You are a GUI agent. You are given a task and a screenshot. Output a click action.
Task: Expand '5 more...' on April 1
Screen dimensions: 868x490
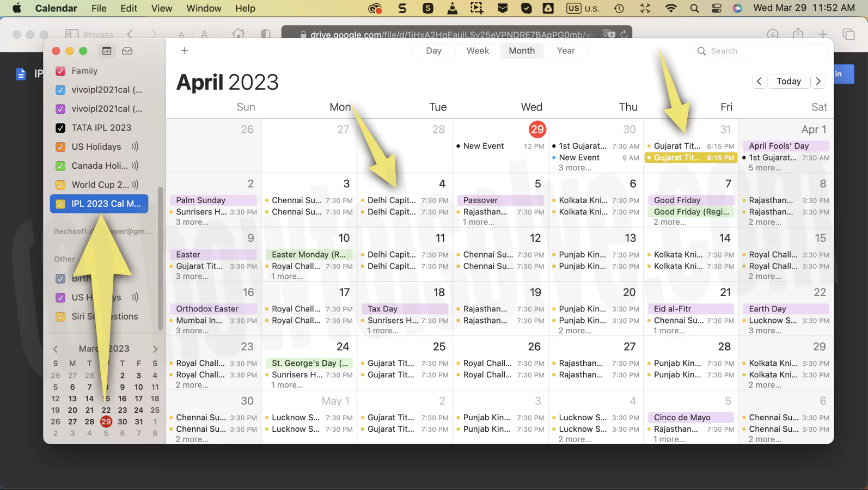pos(765,168)
